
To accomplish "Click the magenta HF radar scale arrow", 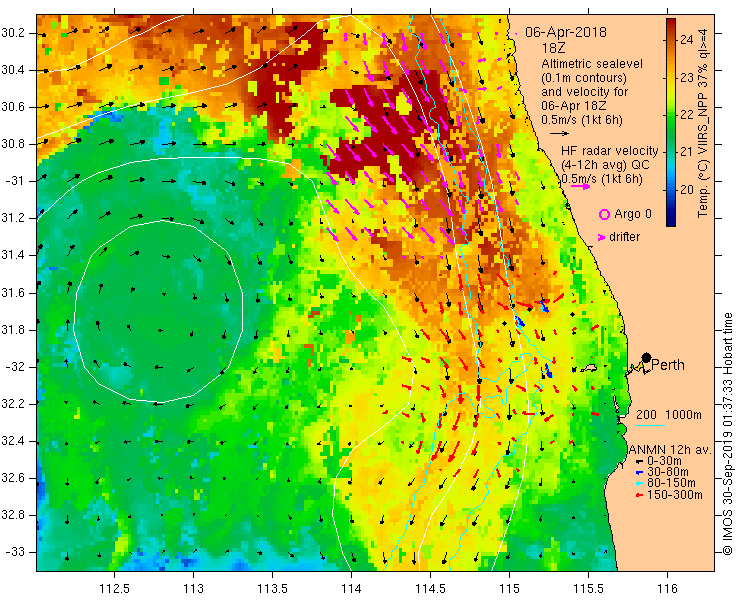I will [x=580, y=186].
